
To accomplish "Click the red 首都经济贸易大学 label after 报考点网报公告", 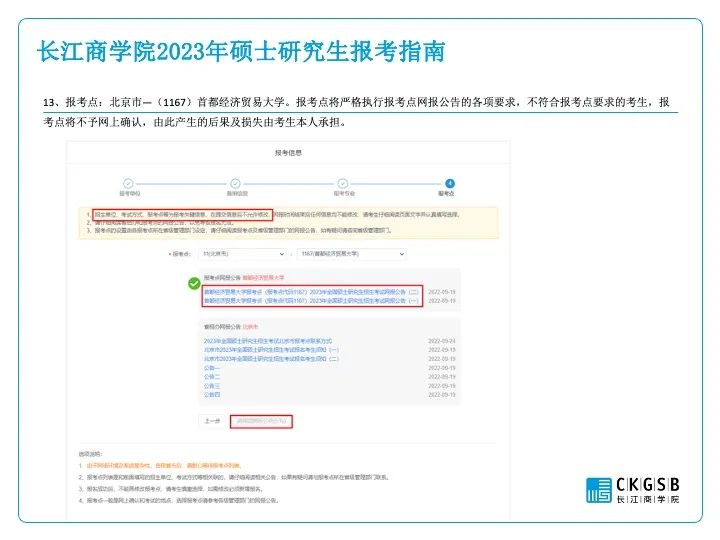I will 263,277.
